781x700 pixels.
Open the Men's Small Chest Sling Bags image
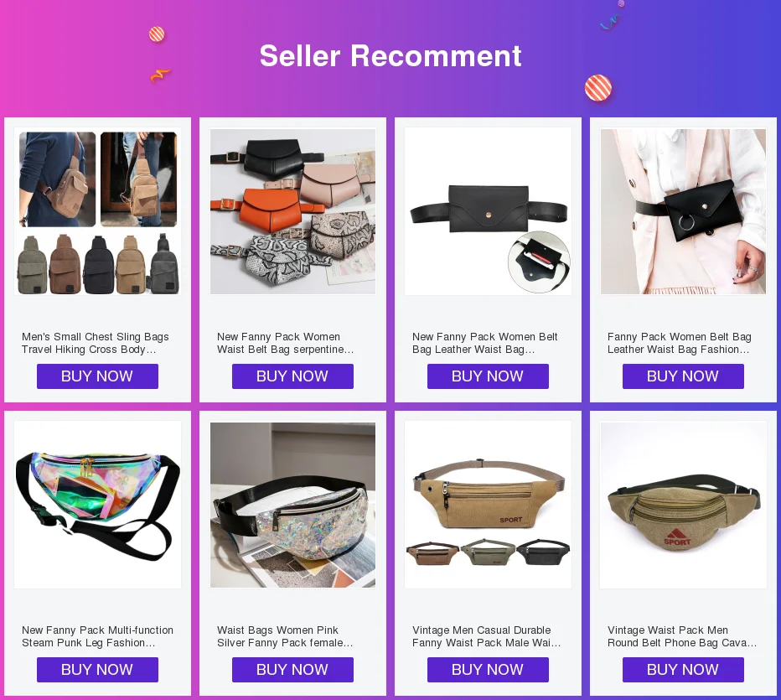[97, 212]
